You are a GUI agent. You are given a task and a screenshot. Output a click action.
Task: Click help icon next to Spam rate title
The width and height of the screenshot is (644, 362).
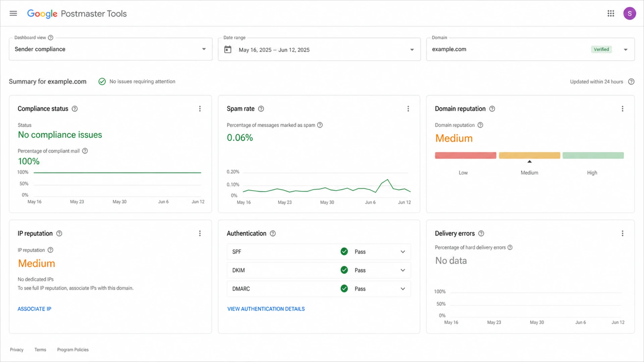coord(261,109)
